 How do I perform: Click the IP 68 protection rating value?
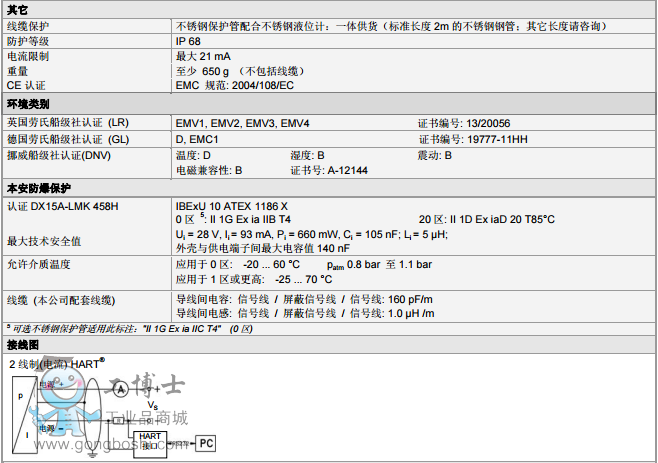click(189, 41)
